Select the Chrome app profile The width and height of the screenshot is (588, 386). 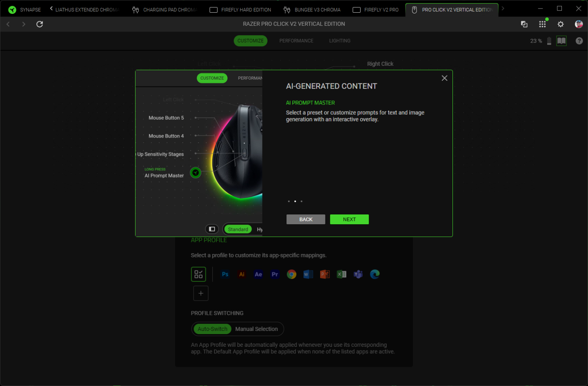tap(292, 274)
